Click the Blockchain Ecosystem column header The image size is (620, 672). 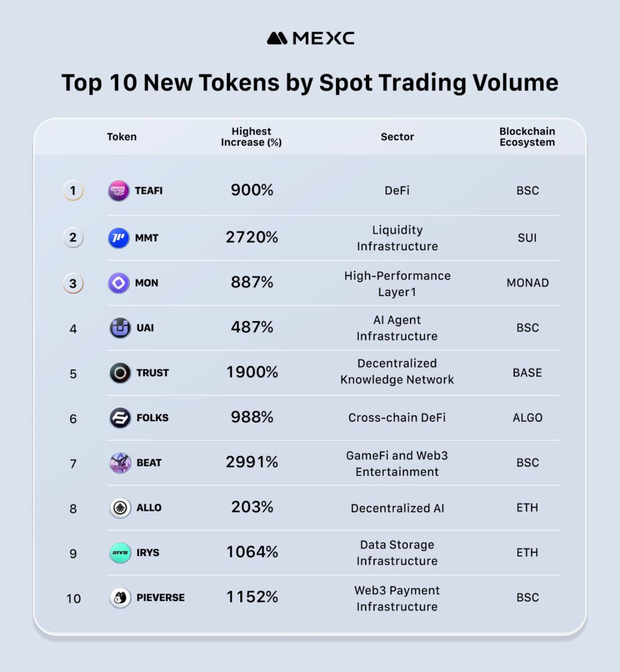pyautogui.click(x=527, y=137)
